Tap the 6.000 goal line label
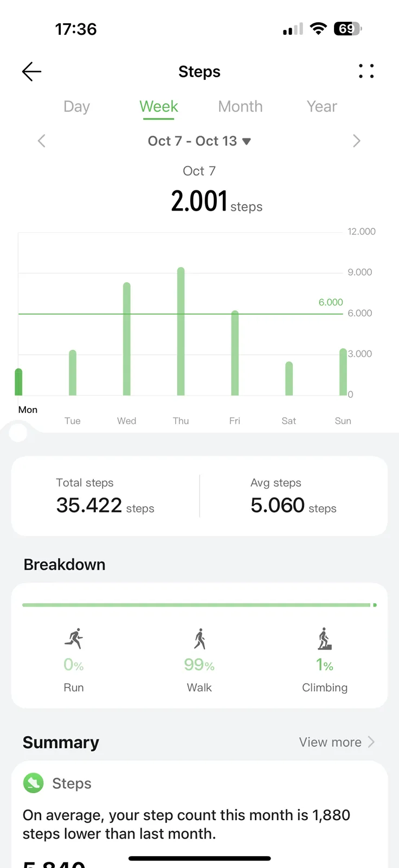This screenshot has width=399, height=868. tap(331, 302)
